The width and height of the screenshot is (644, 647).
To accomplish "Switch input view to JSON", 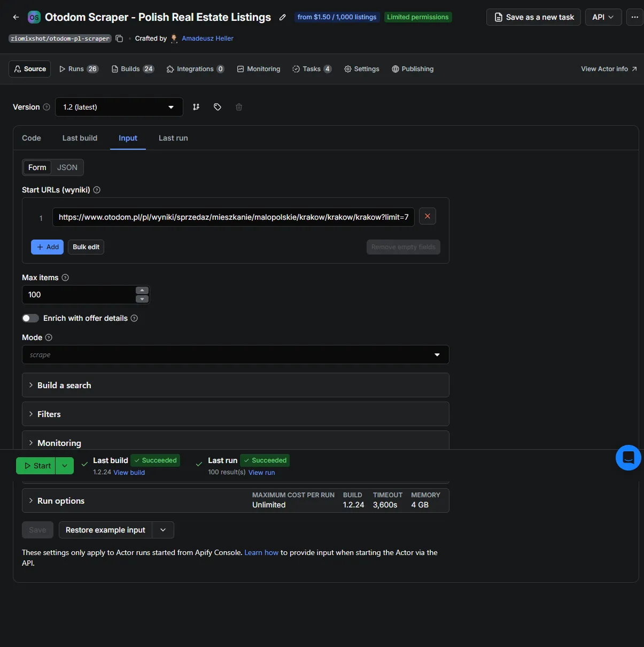I will 67,167.
